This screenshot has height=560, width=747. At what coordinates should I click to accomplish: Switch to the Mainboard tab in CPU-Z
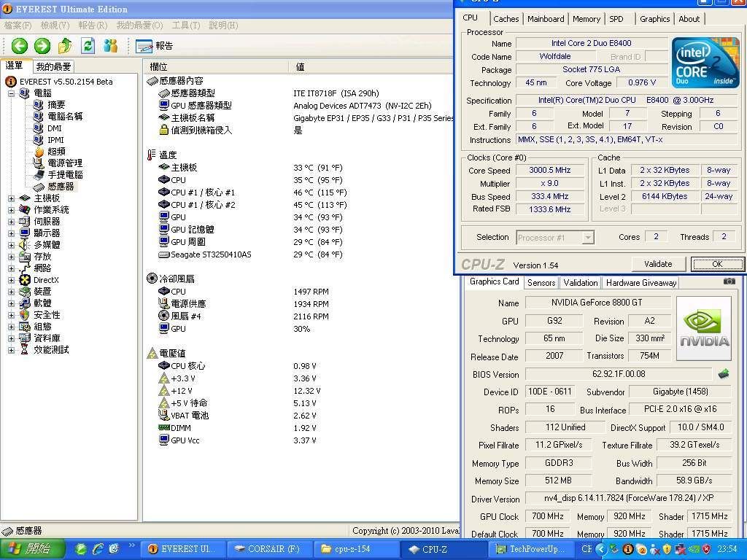click(546, 19)
